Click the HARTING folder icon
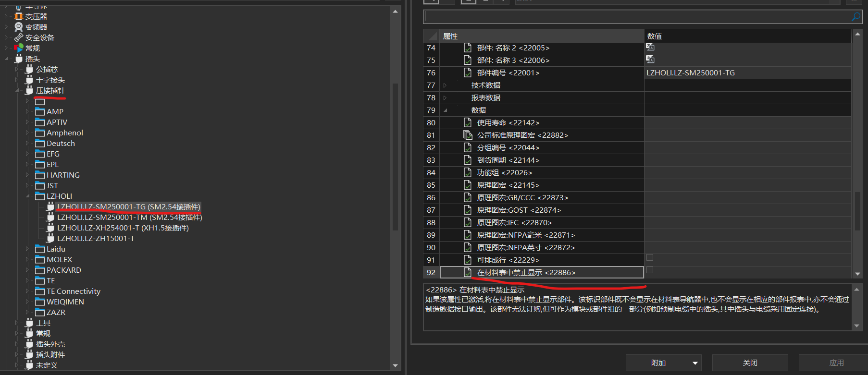The image size is (868, 375). click(40, 175)
